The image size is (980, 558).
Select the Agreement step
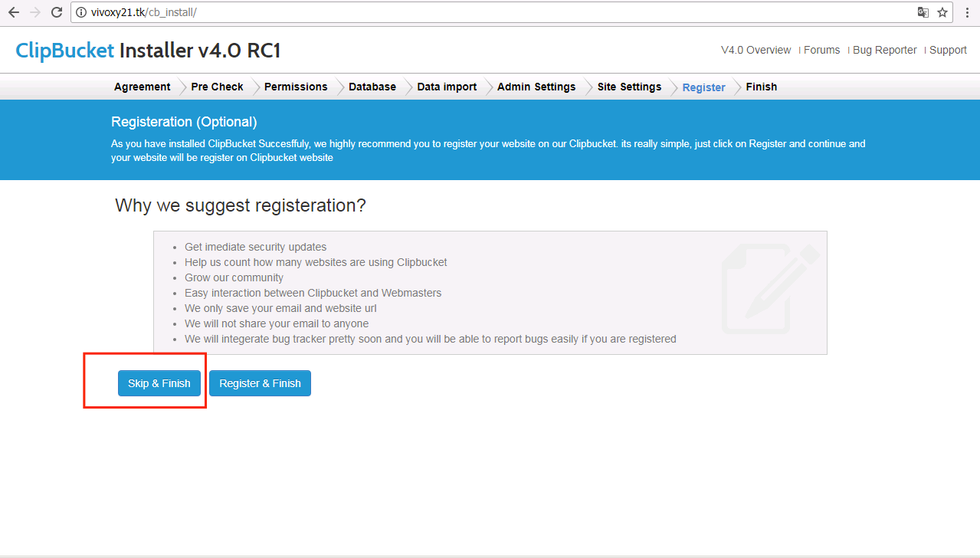pos(143,87)
